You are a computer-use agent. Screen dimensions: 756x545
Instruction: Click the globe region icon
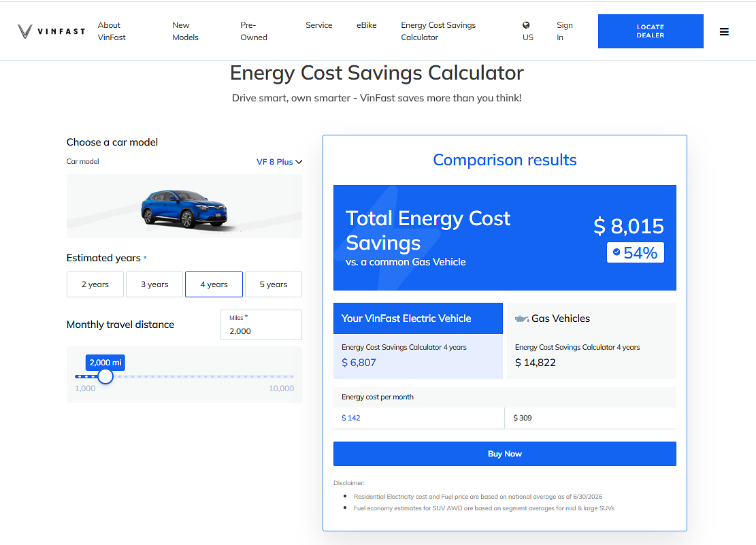[x=526, y=25]
